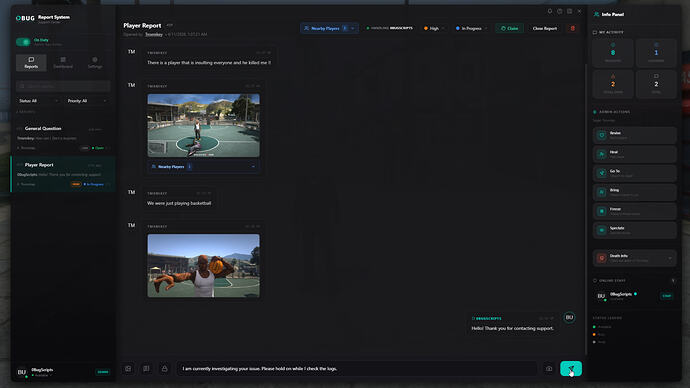The width and height of the screenshot is (690, 388).
Task: Click the Revive shield icon
Action: 602,135
